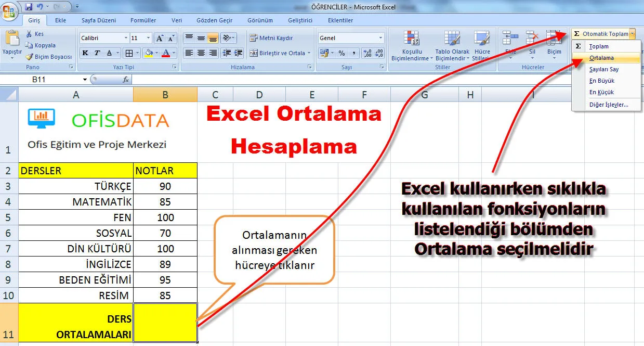Viewport: 644px width, 346px height.
Task: Click the insert function fx icon
Action: [125, 80]
